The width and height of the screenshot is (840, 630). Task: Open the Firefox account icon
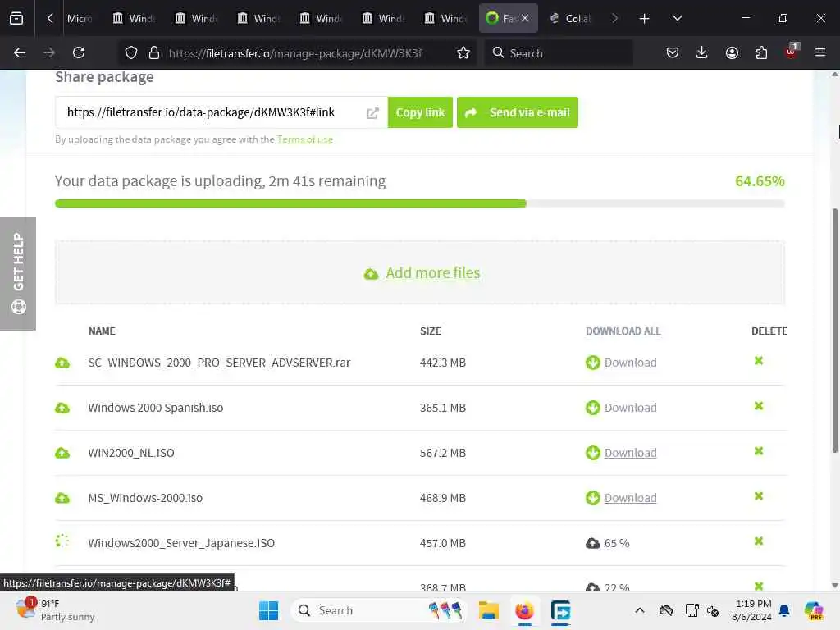point(732,53)
